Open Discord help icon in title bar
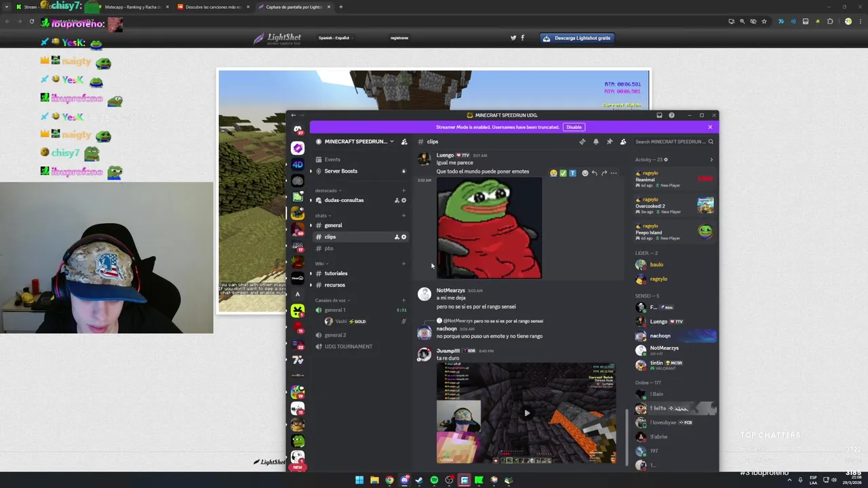The height and width of the screenshot is (488, 868). coord(671,115)
